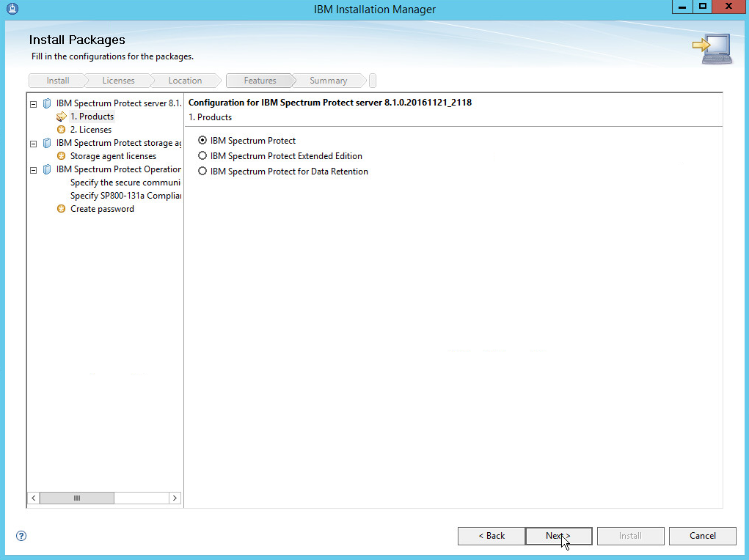Viewport: 749px width, 560px height.
Task: Collapse the IBM Spectrum Protect server tree node
Action: coord(34,104)
